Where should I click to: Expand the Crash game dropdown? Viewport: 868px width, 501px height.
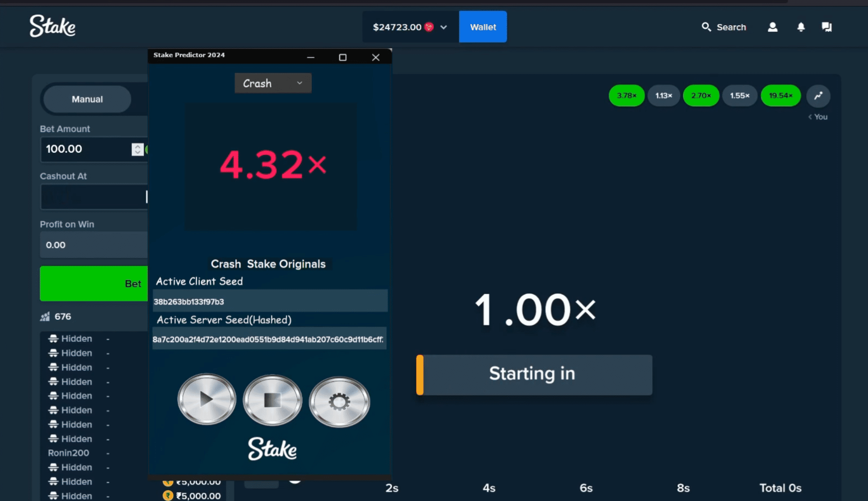pos(273,83)
